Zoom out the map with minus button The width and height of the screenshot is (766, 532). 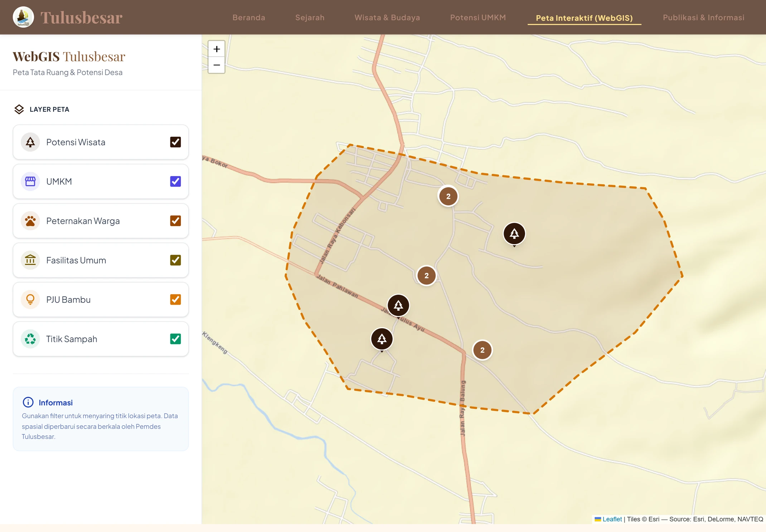tap(217, 65)
